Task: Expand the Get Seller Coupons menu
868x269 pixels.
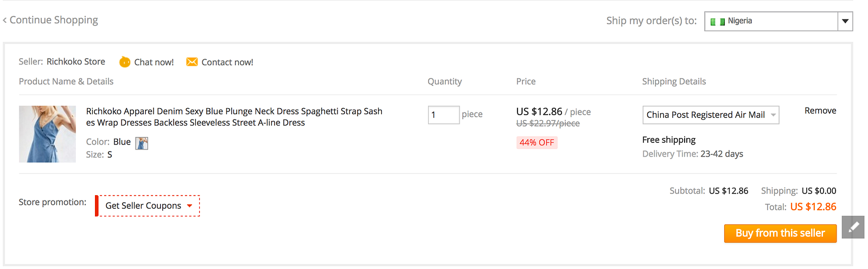Action: tap(144, 206)
